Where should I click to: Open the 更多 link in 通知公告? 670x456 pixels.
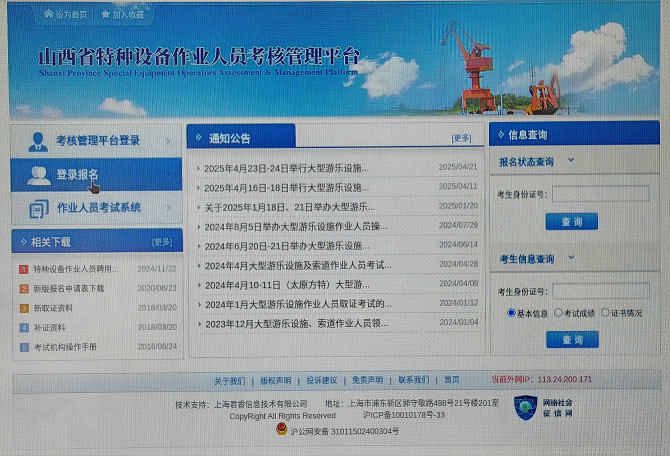pos(461,138)
